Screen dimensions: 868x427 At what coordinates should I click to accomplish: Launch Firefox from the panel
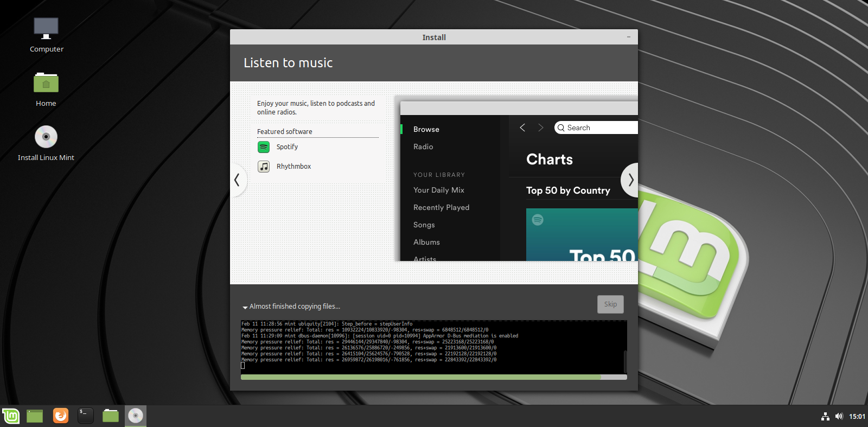coord(61,416)
